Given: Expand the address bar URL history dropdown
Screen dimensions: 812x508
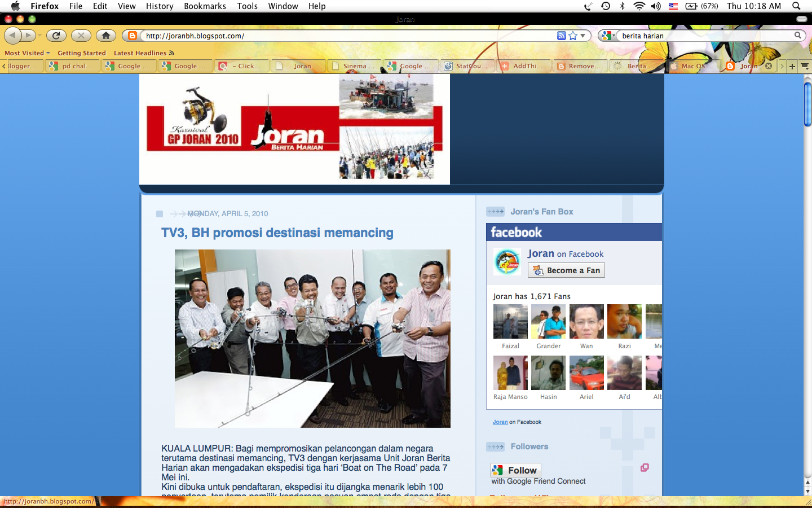Looking at the screenshot, I should click(x=583, y=36).
